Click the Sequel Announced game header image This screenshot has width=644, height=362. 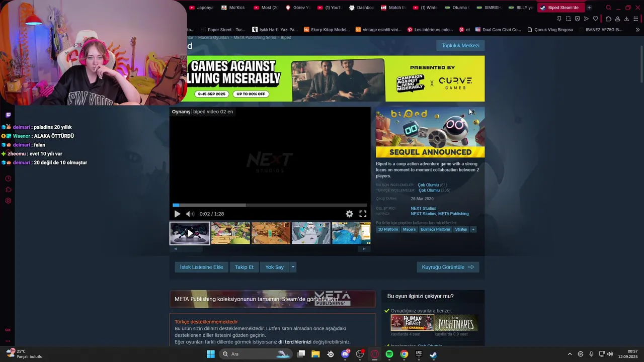[x=430, y=132]
